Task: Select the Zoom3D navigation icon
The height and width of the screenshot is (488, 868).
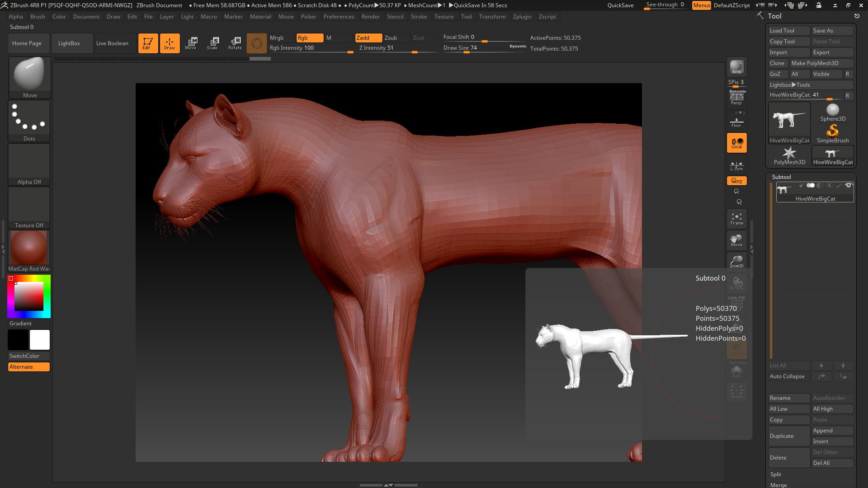Action: 736,262
